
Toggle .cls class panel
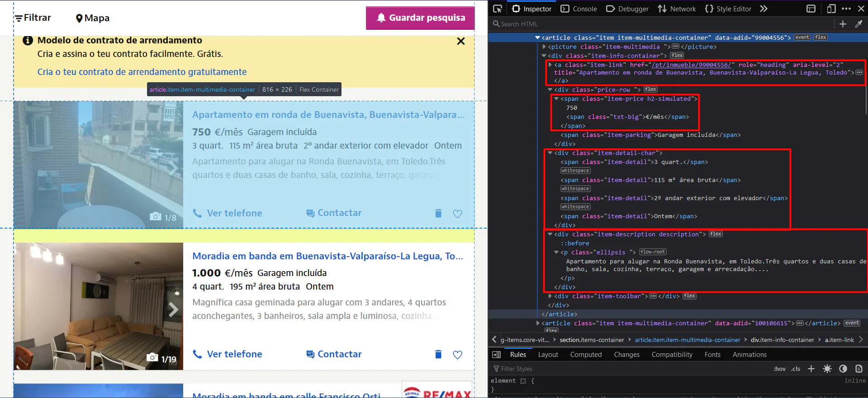pos(796,369)
